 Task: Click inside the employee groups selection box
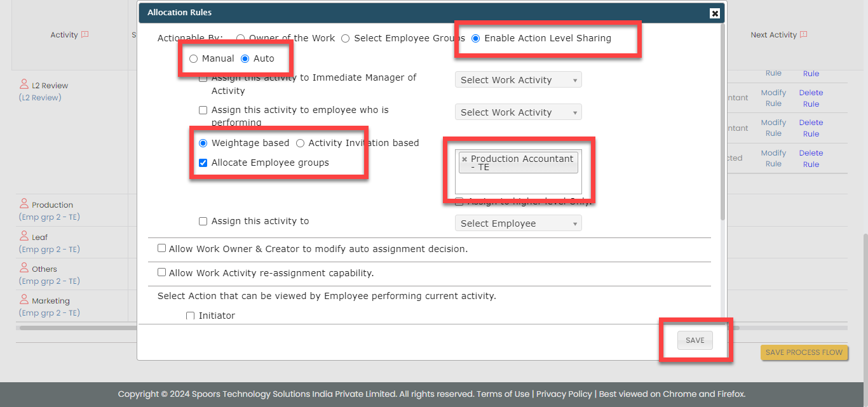click(518, 184)
